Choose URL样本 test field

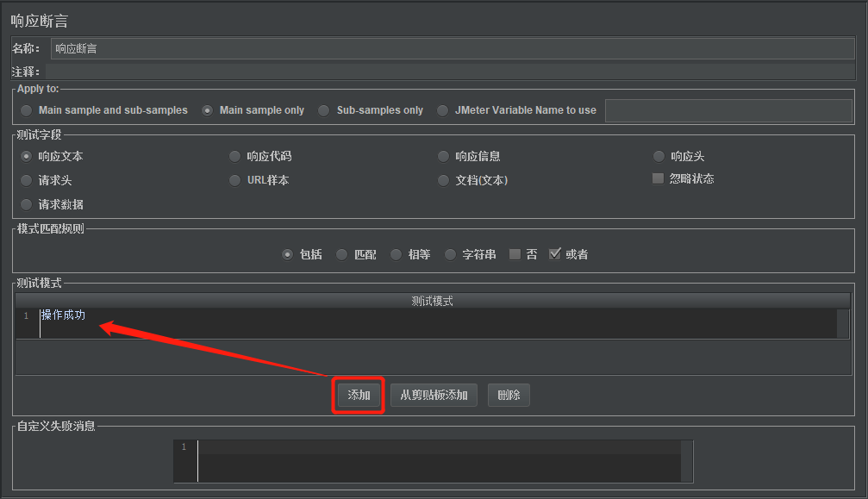(259, 180)
